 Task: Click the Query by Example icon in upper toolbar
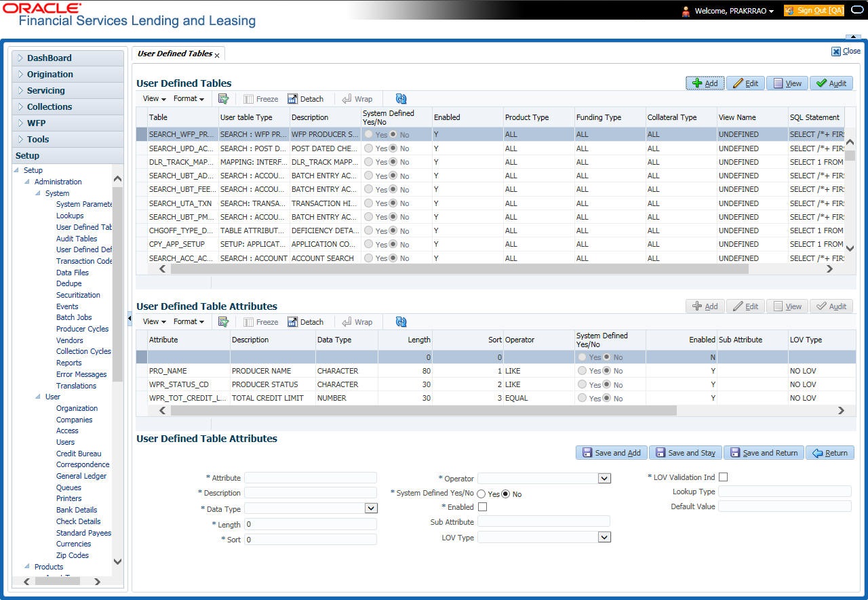click(x=223, y=99)
